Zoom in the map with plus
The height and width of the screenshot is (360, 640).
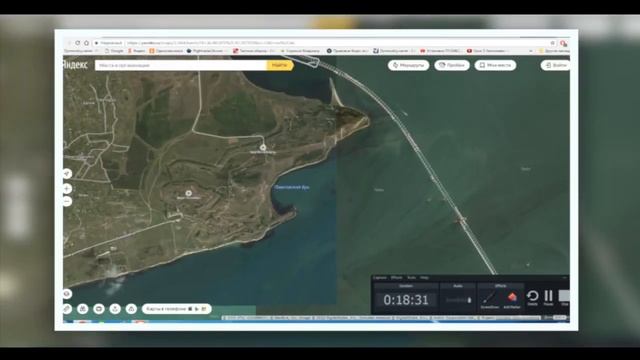pyautogui.click(x=67, y=189)
